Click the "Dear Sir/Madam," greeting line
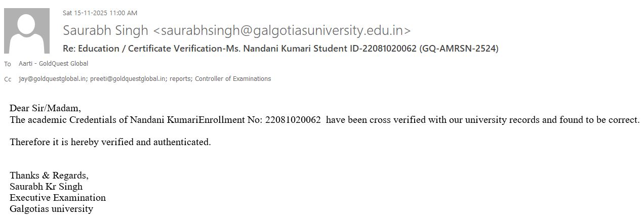 click(45, 108)
